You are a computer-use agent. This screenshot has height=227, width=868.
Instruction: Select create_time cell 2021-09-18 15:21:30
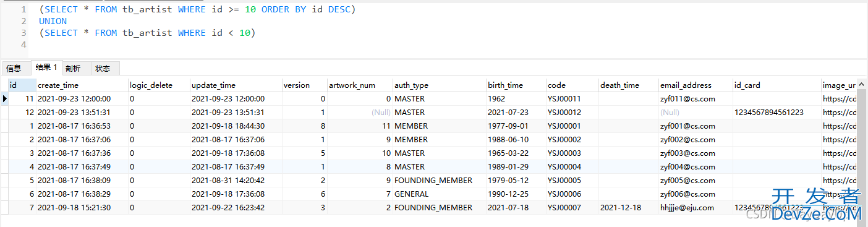pyautogui.click(x=82, y=208)
